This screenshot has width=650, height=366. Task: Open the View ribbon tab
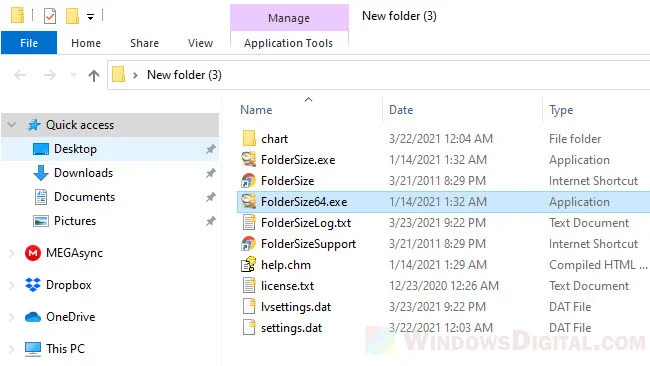click(200, 43)
